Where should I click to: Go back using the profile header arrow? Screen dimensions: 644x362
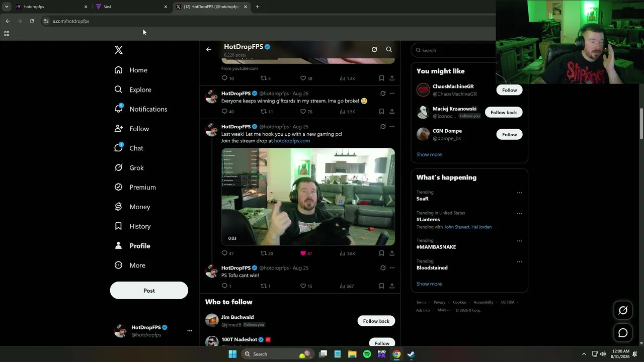(x=209, y=49)
